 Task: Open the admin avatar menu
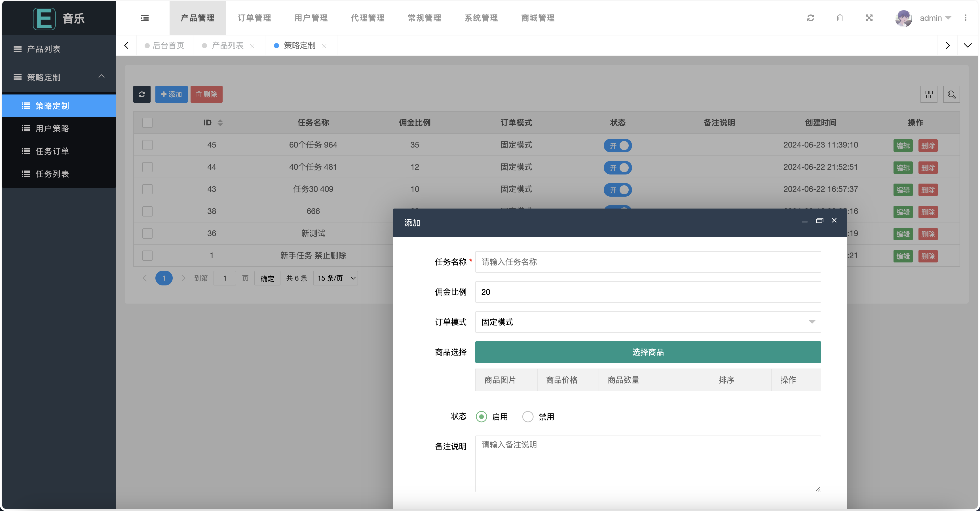(x=904, y=18)
